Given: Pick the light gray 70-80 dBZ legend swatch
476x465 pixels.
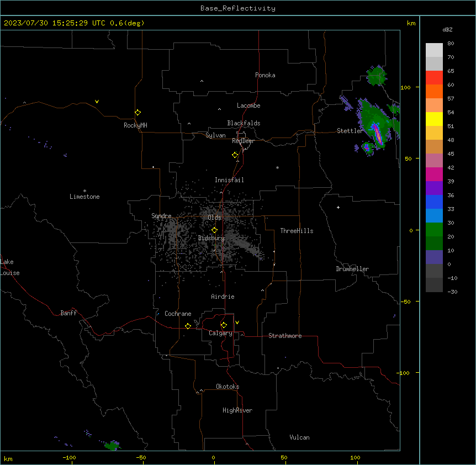Looking at the screenshot, I should tap(434, 50).
